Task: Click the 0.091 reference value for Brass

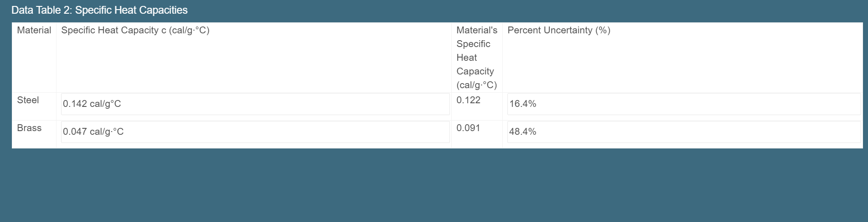Action: pos(468,128)
